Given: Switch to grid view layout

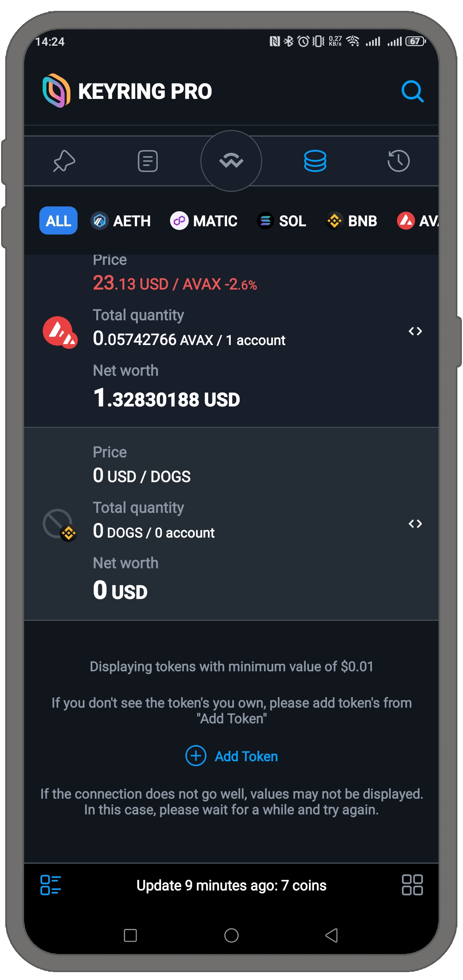Looking at the screenshot, I should tap(412, 885).
